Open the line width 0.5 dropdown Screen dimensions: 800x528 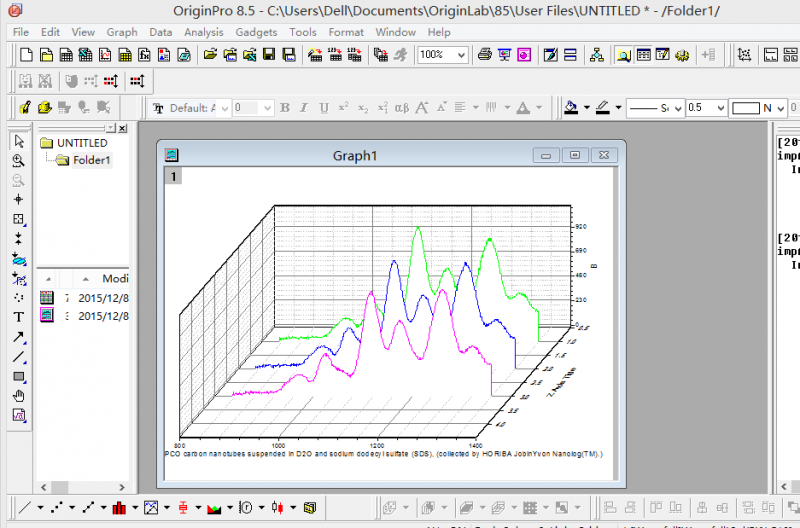(x=720, y=108)
